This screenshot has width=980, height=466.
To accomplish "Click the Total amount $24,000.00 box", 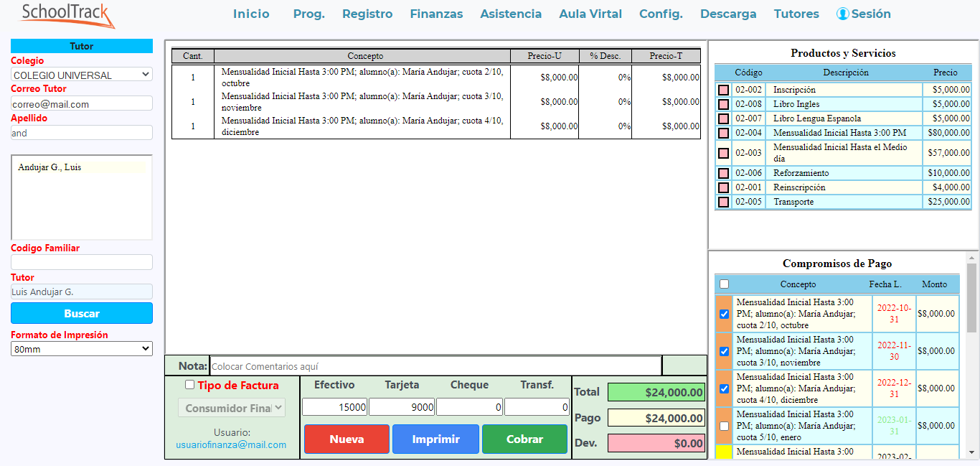I will point(656,392).
